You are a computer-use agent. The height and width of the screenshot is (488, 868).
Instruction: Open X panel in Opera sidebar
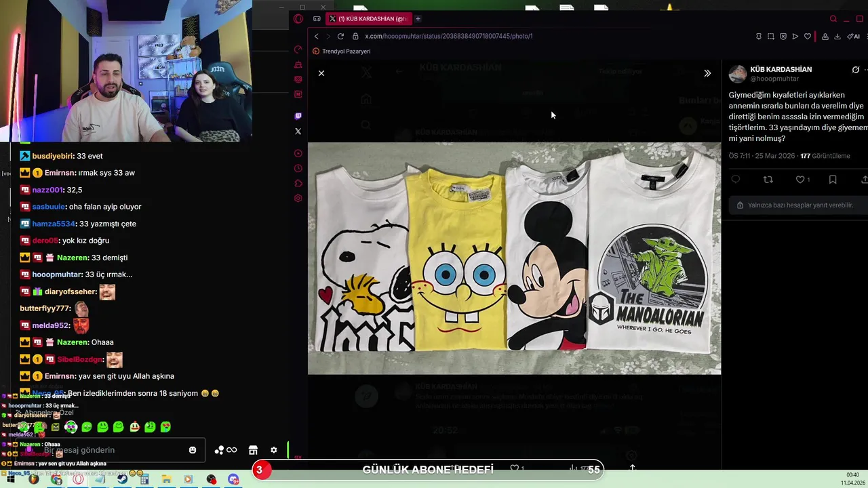[x=298, y=131]
